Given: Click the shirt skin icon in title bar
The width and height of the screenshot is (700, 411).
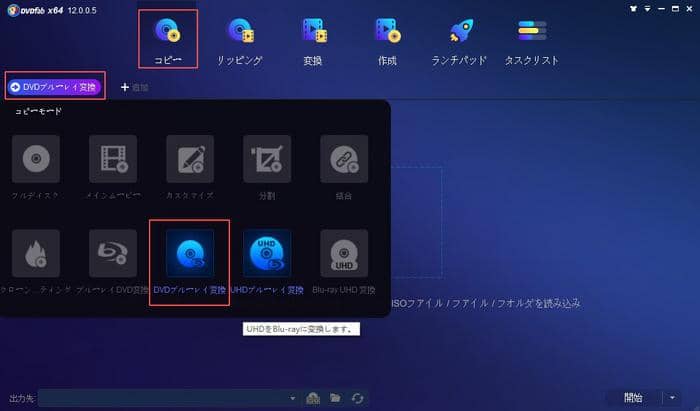Looking at the screenshot, I should point(633,8).
